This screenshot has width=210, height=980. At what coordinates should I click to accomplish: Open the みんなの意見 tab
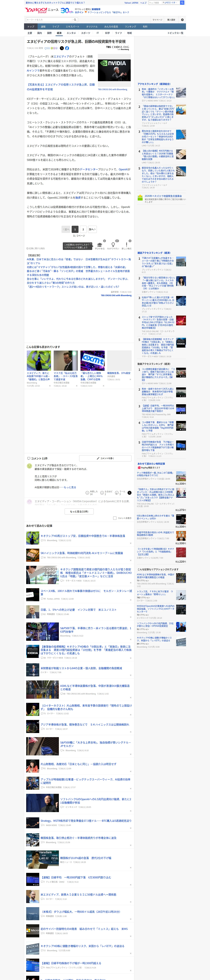(111, 27)
